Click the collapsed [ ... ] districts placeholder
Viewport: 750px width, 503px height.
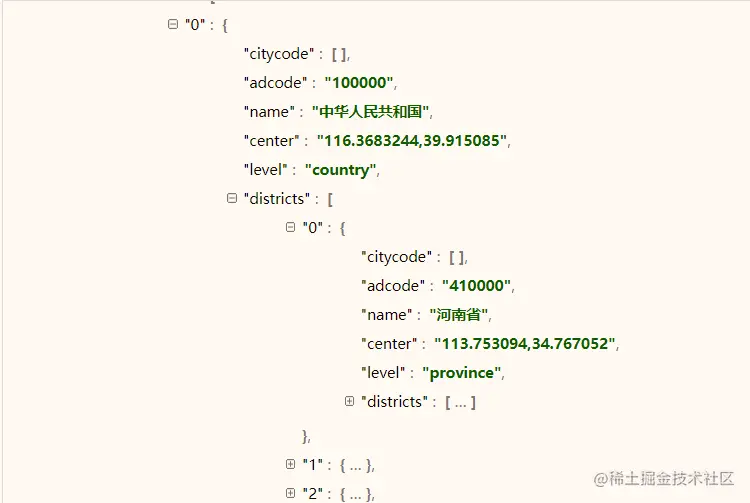click(461, 402)
